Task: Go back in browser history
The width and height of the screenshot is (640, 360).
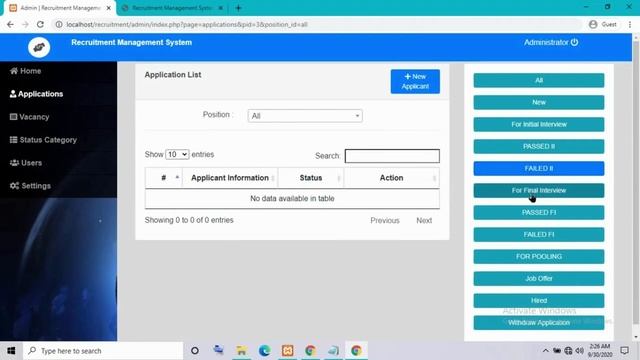Action: pos(11,24)
